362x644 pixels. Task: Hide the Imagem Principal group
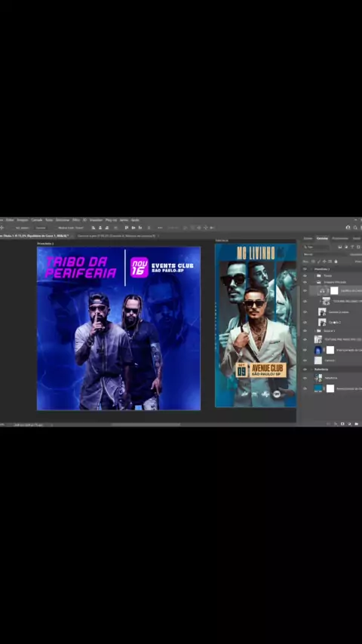click(x=305, y=282)
